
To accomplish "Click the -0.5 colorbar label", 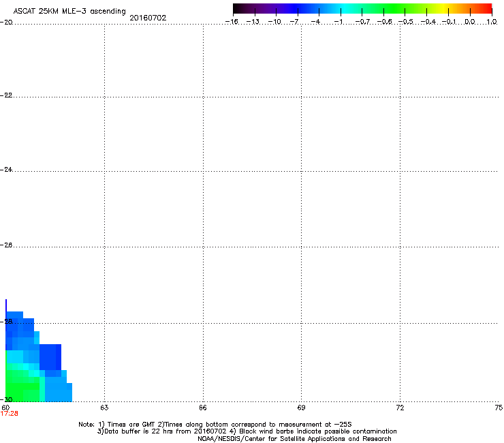I will pos(406,22).
